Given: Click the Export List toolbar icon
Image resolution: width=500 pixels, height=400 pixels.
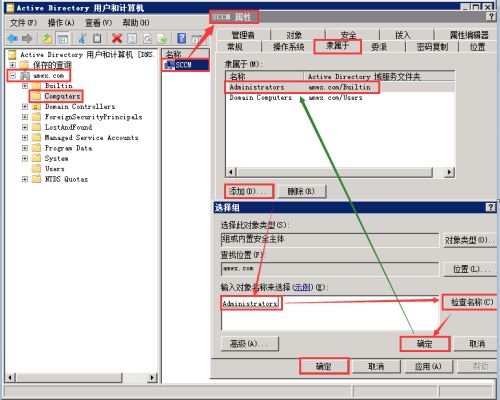Looking at the screenshot, I should (162, 39).
